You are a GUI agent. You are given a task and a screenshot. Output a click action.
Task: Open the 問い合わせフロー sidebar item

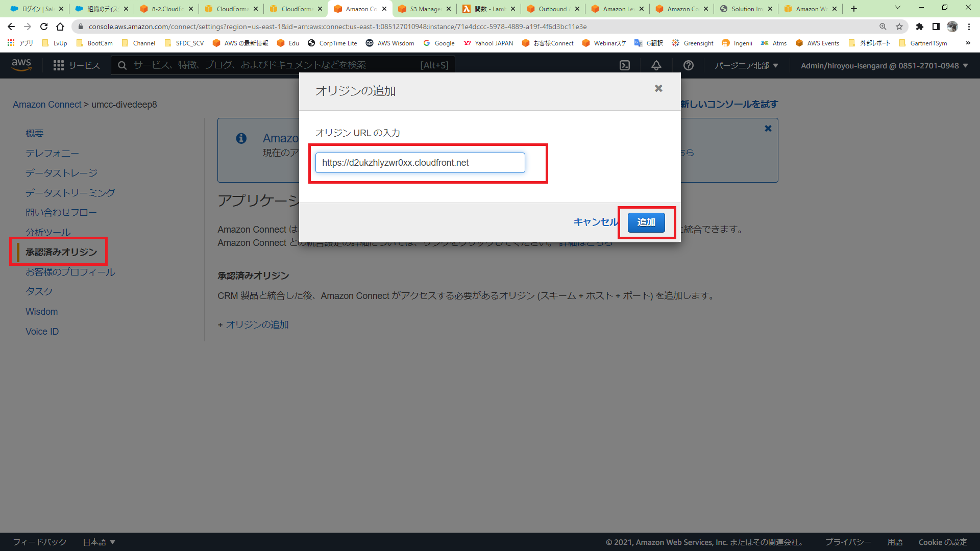(61, 212)
